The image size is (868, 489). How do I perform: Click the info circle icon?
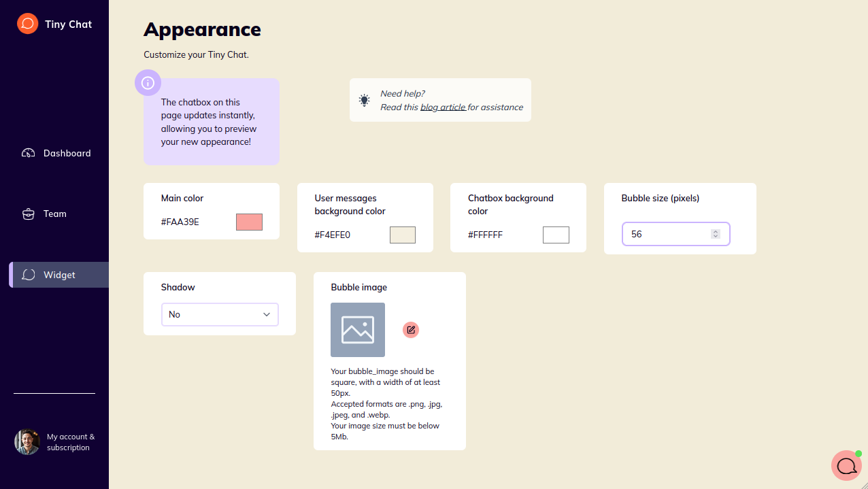[148, 83]
